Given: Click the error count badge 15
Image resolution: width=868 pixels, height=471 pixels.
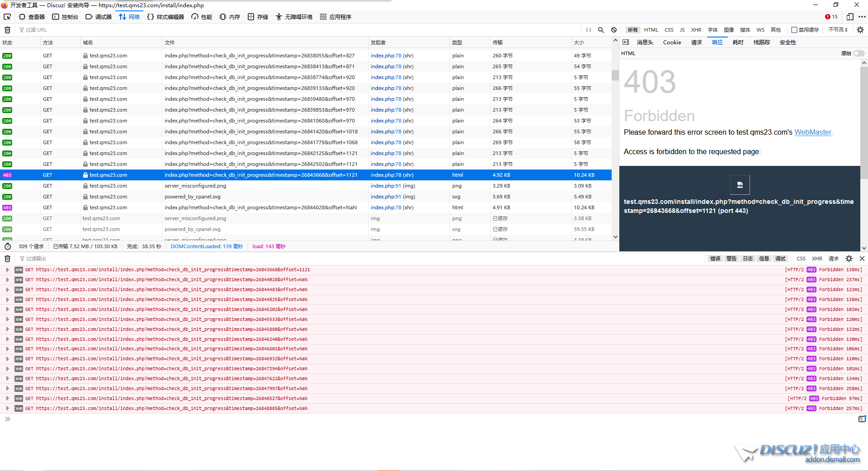Looking at the screenshot, I should (831, 17).
